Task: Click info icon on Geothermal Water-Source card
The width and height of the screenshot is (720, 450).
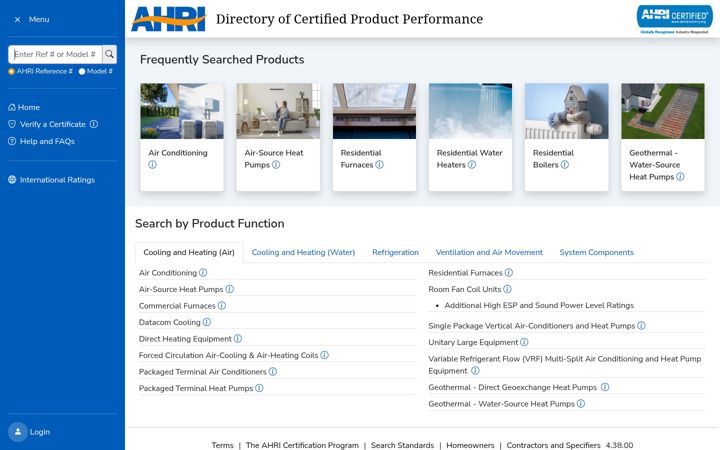Action: point(680,176)
